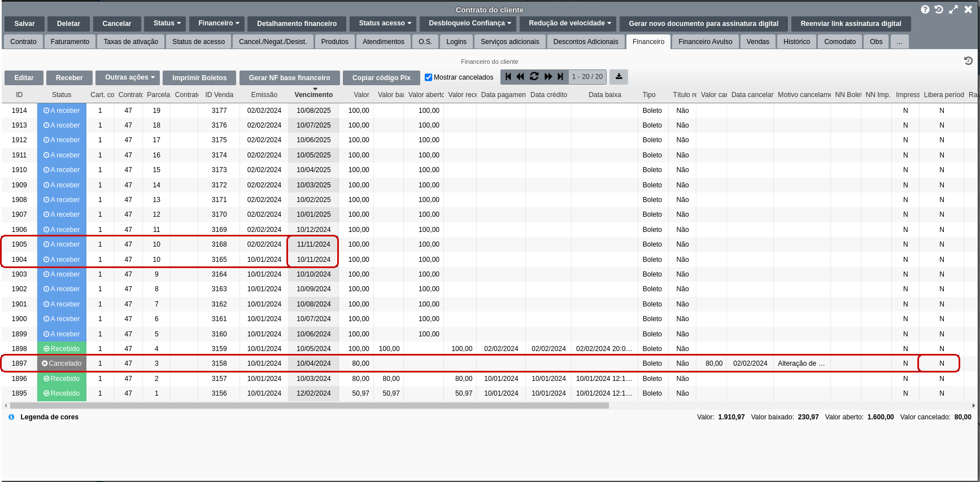Image resolution: width=980 pixels, height=482 pixels.
Task: Open help question mark icon
Action: tap(925, 10)
